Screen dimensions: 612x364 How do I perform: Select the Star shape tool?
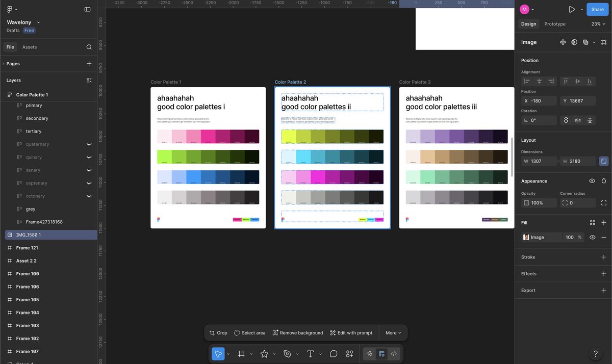click(264, 354)
